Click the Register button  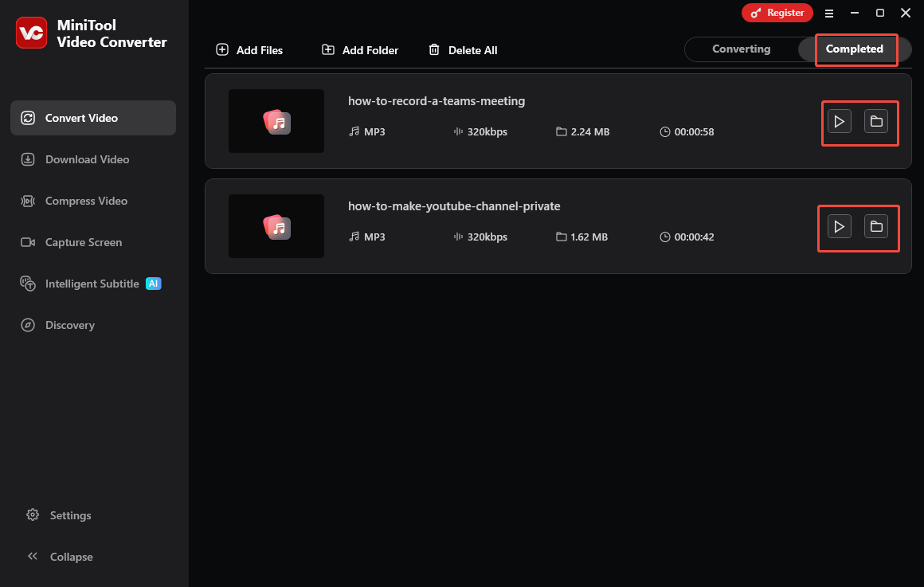[777, 13]
